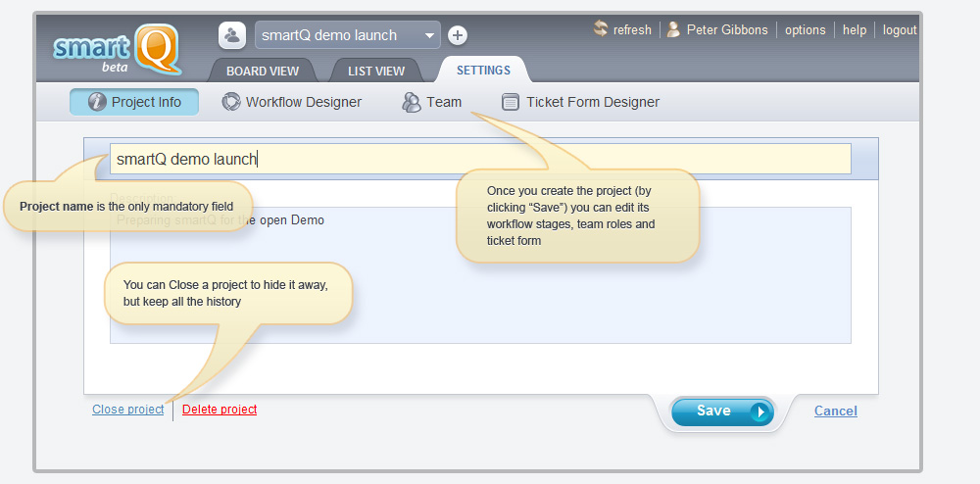Click the refresh arrows icon

(601, 29)
